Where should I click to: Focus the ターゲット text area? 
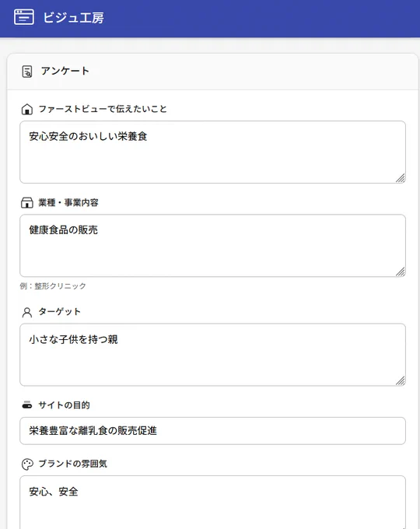pyautogui.click(x=212, y=355)
